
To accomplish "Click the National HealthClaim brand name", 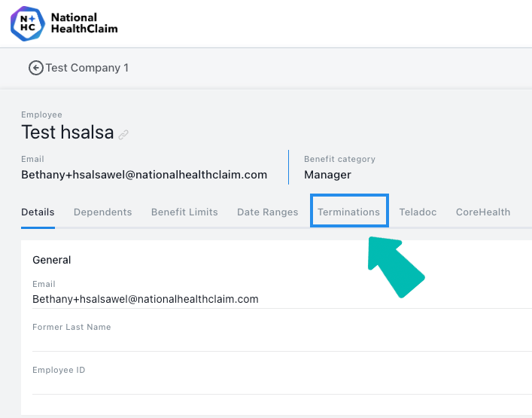I will click(x=84, y=23).
